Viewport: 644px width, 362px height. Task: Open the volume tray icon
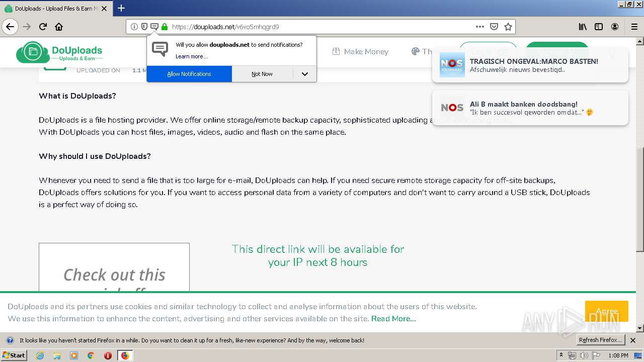coord(584,355)
